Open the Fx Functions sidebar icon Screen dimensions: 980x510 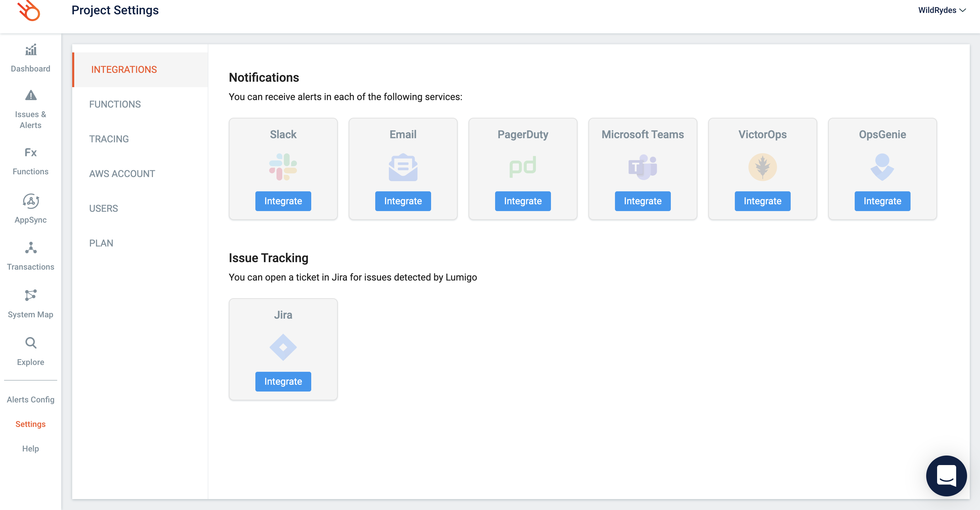click(30, 153)
